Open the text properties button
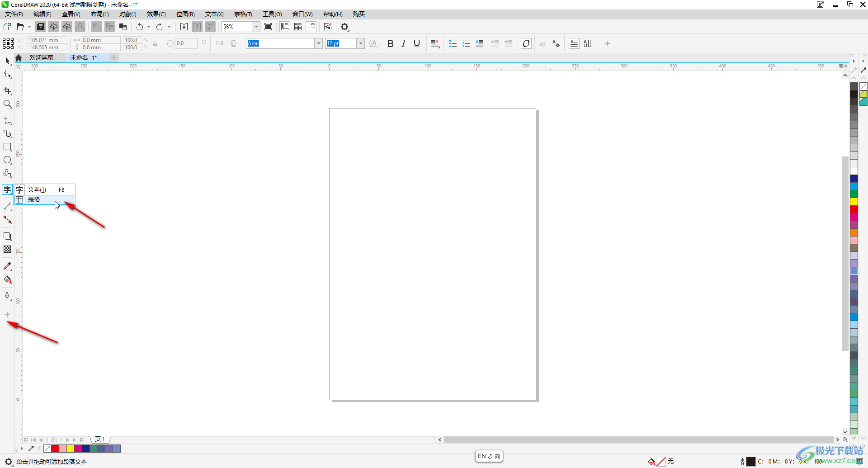 pyautogui.click(x=556, y=43)
